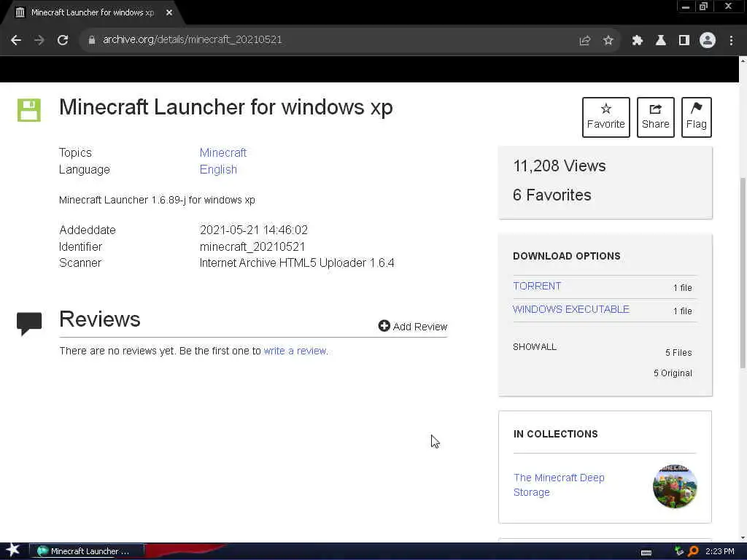This screenshot has height=560, width=747.
Task: Toggle the browser side panel
Action: [x=684, y=41]
